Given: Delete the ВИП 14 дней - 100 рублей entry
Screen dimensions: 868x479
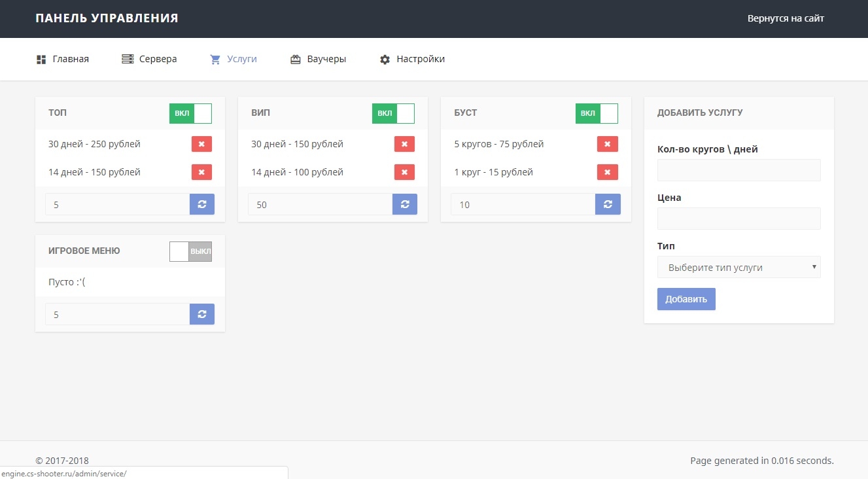Looking at the screenshot, I should tap(404, 172).
